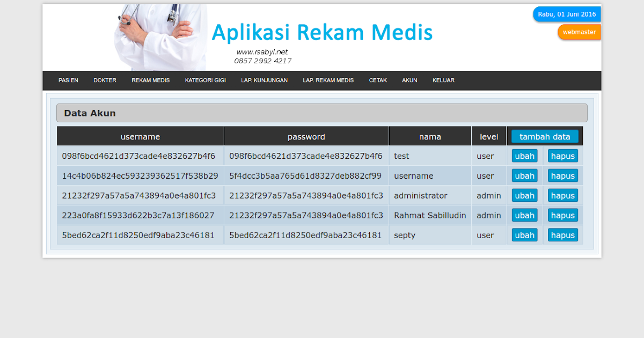Screen dimensions: 644x338
Task: Select REKAM MEDIS in the navigation bar
Action: click(x=150, y=80)
